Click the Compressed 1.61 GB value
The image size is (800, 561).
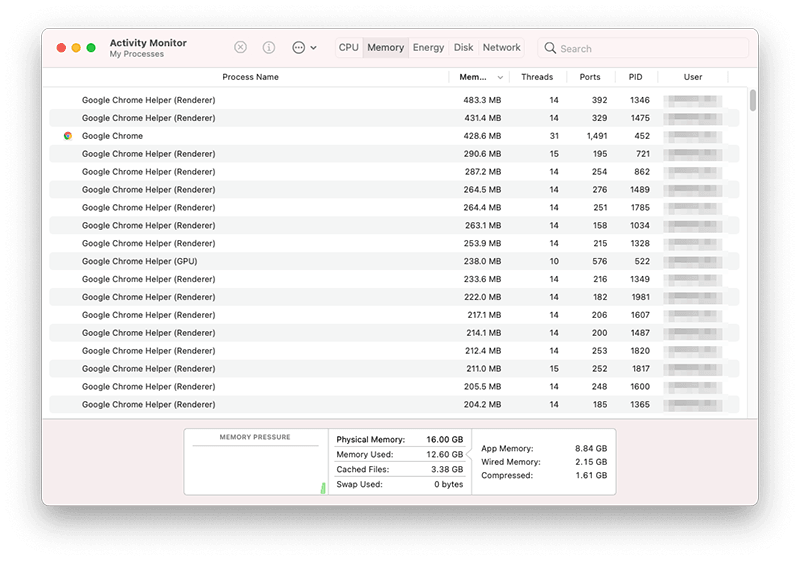(591, 475)
